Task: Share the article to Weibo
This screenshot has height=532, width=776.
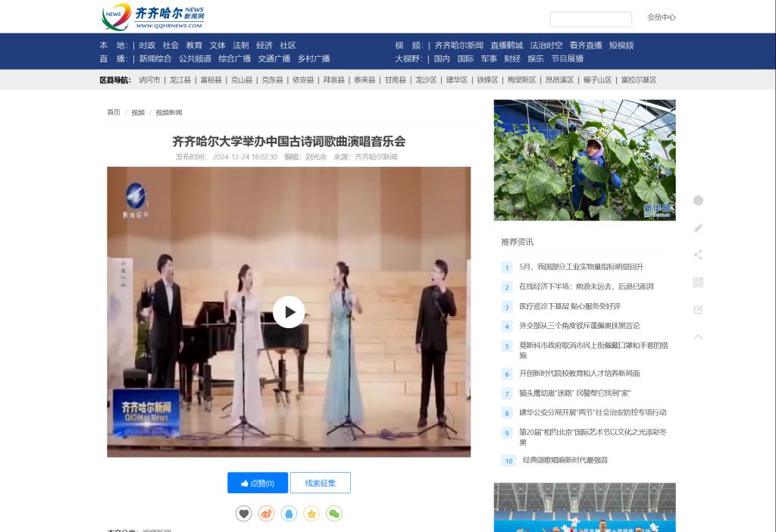Action: [x=266, y=514]
